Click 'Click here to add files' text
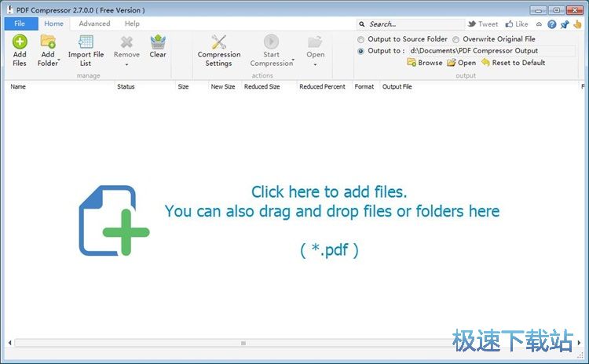 pos(329,191)
